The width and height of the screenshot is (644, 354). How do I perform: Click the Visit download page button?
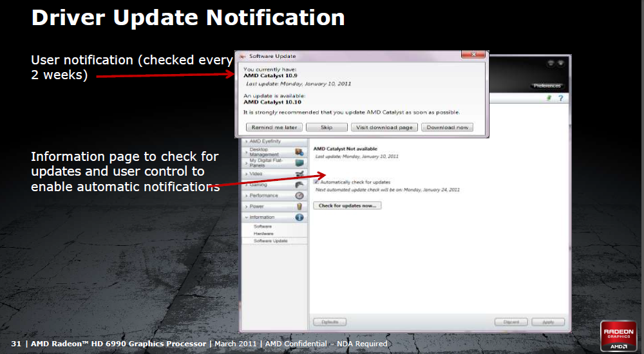click(384, 127)
